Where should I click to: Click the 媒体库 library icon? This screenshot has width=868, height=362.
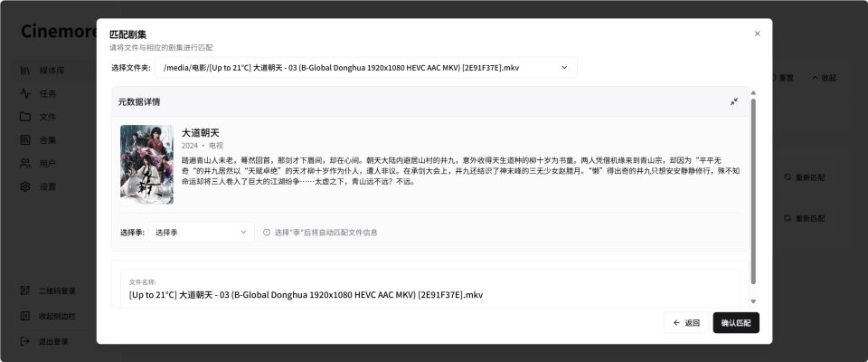pos(25,71)
